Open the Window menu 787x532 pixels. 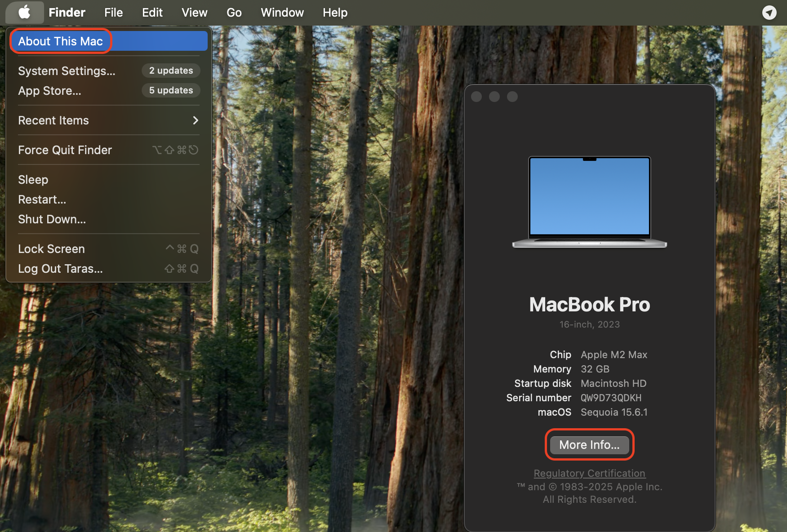click(x=282, y=12)
